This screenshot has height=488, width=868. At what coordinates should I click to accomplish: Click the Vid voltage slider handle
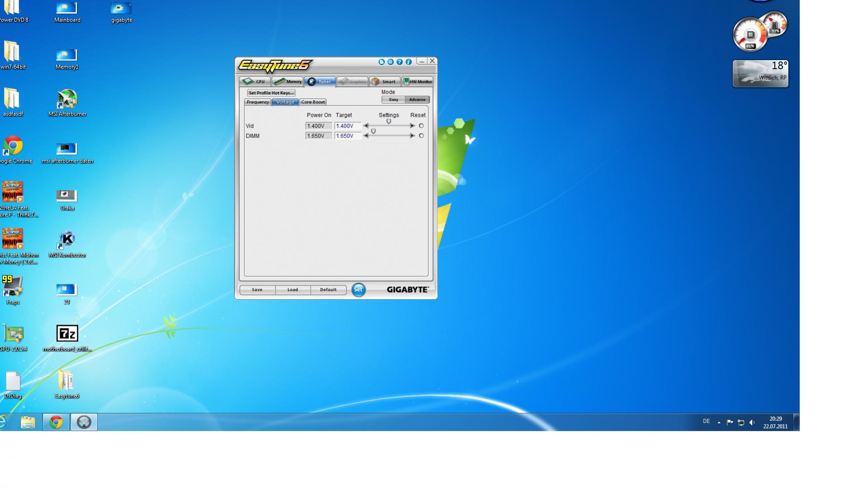[x=389, y=122]
